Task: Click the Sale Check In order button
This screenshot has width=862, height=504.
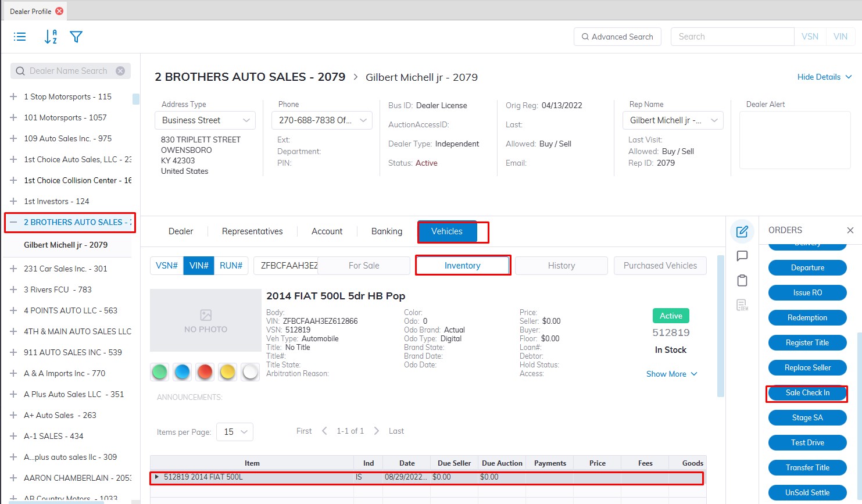Action: coord(807,393)
